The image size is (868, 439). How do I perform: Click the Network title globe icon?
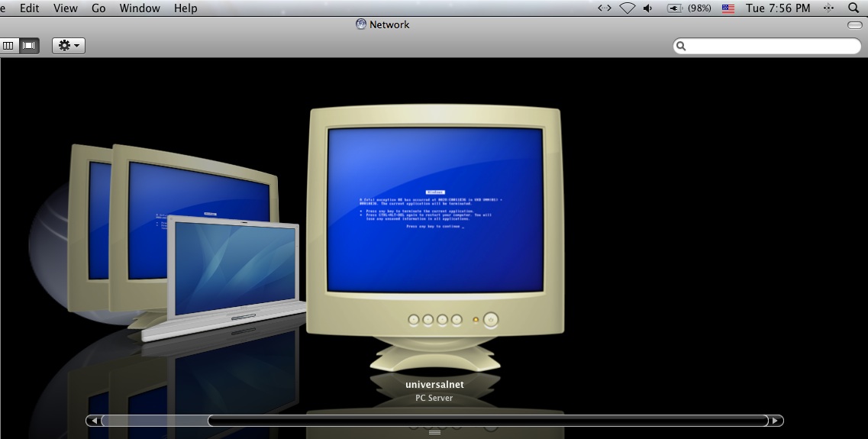pyautogui.click(x=361, y=24)
